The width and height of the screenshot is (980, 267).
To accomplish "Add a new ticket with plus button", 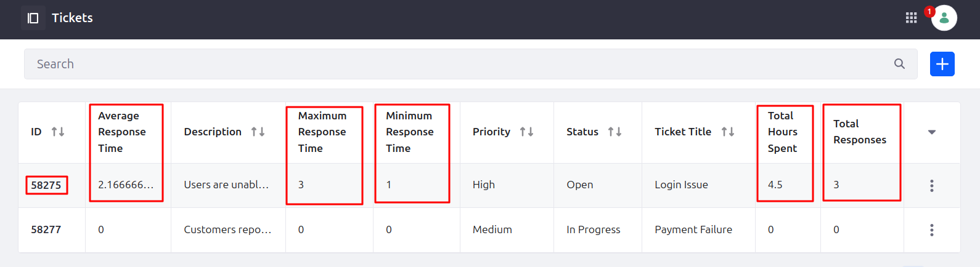I will (x=942, y=64).
